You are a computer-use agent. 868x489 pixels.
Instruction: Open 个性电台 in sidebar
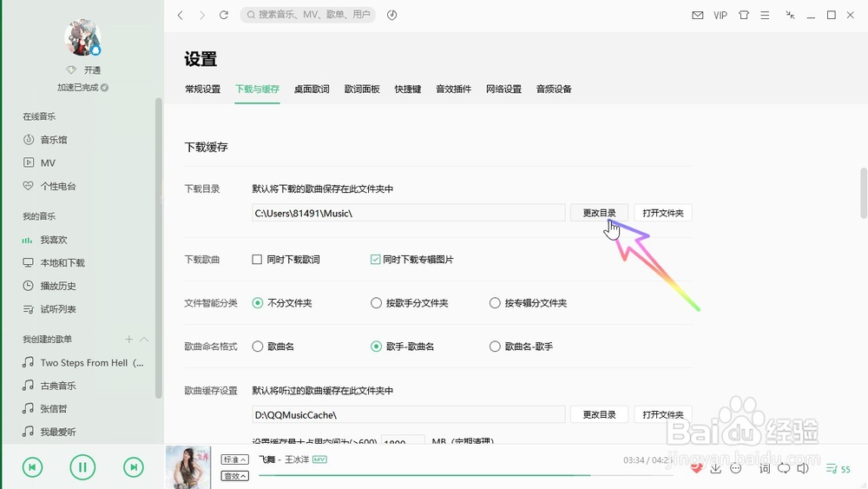[x=57, y=186]
